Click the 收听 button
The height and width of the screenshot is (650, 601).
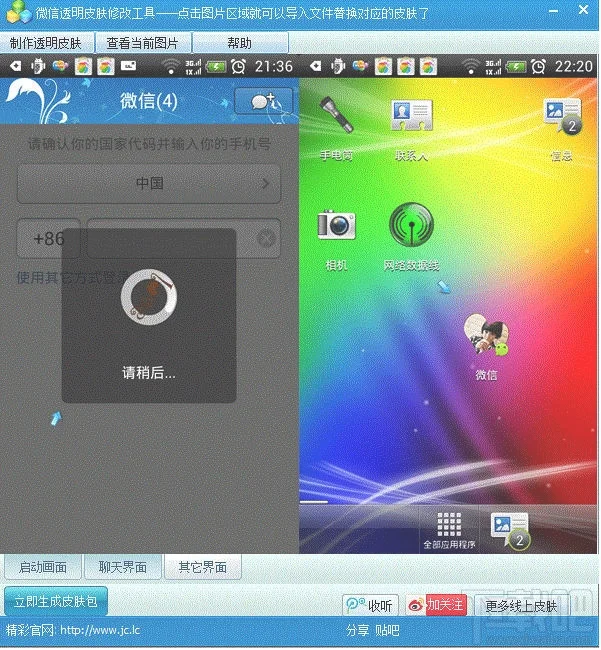(x=370, y=605)
